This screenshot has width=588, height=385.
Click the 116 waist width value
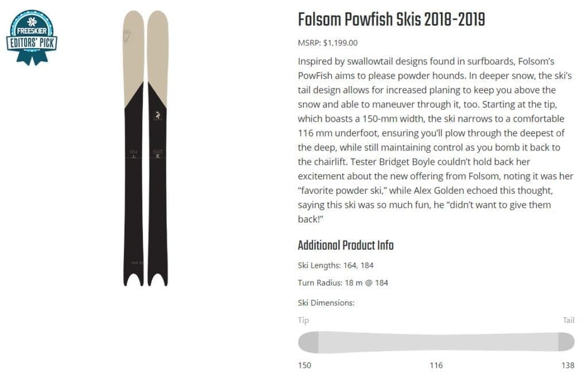[436, 365]
